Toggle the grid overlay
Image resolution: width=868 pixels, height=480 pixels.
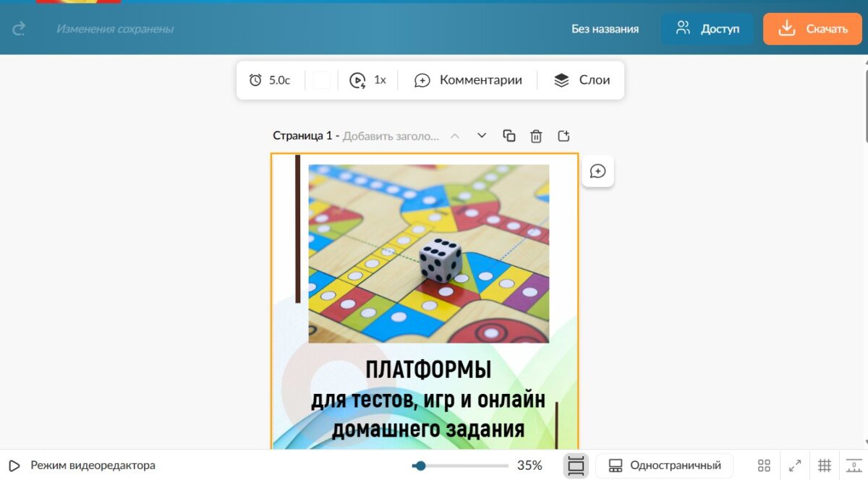pos(825,466)
